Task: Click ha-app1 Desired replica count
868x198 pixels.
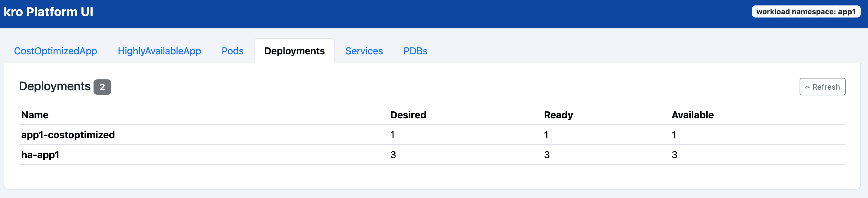Action: 393,155
